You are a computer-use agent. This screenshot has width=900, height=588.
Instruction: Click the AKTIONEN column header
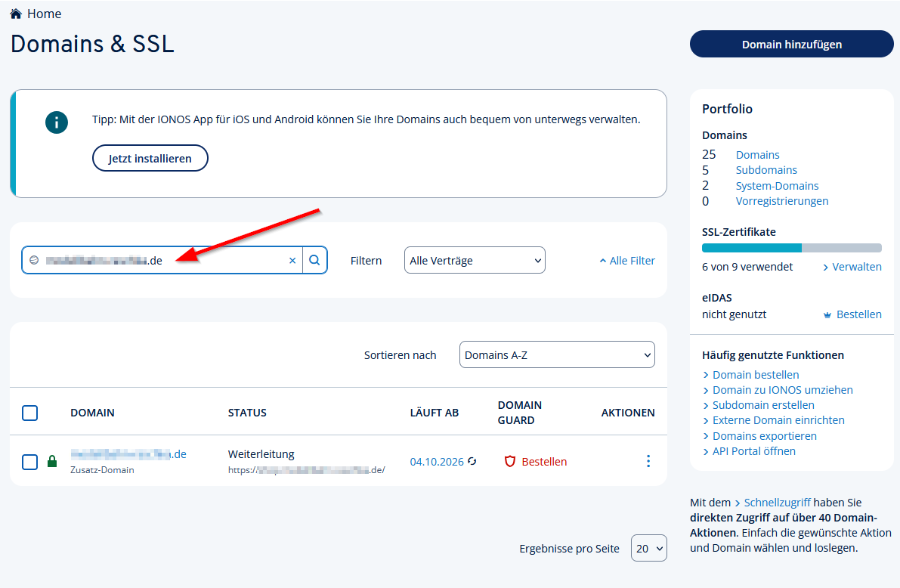coord(628,413)
